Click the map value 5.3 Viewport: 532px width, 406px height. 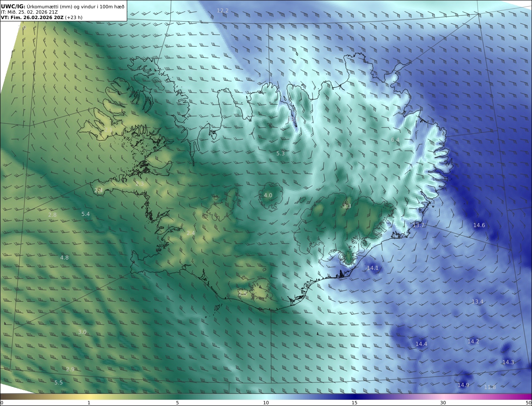[x=281, y=154]
